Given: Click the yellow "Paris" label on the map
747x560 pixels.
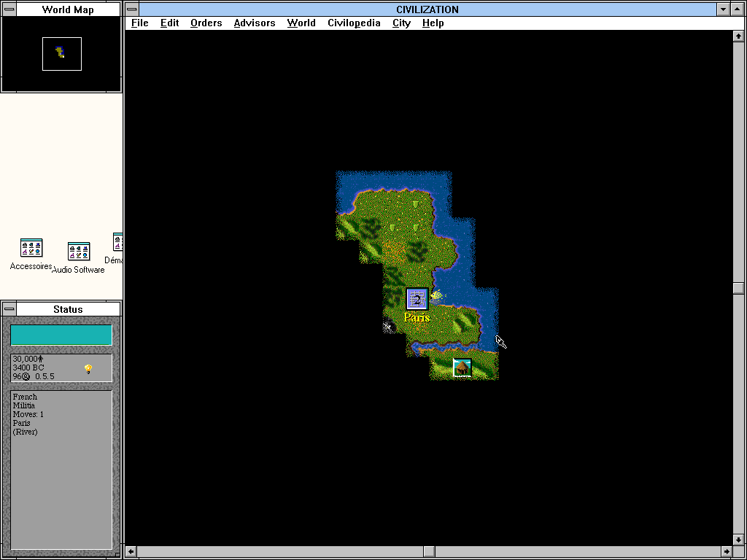Looking at the screenshot, I should click(x=417, y=317).
